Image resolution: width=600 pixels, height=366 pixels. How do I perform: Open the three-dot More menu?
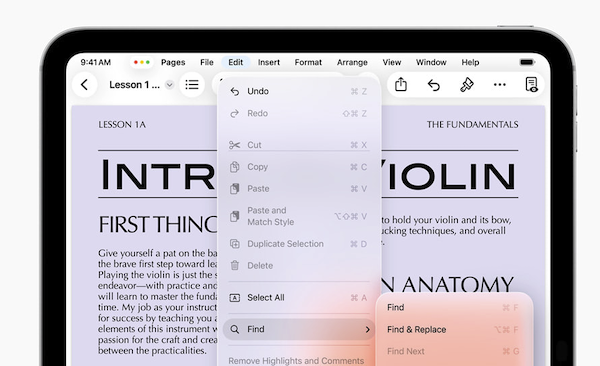499,85
